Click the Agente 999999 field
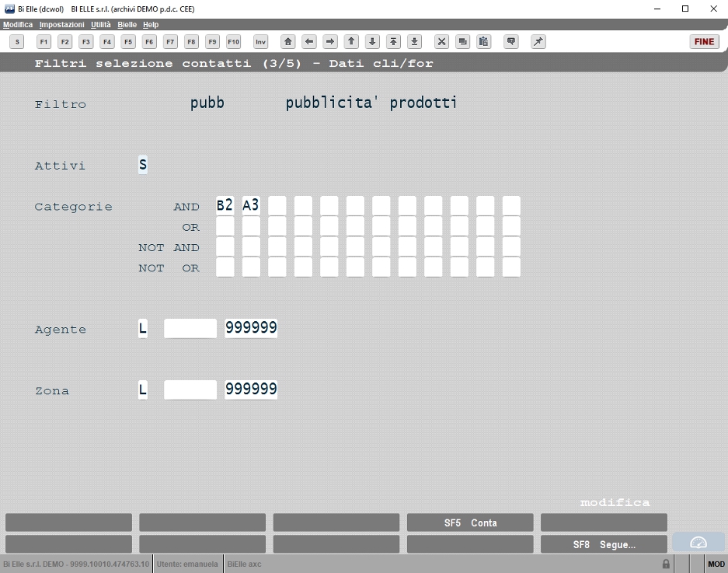This screenshot has height=573, width=728. [251, 329]
